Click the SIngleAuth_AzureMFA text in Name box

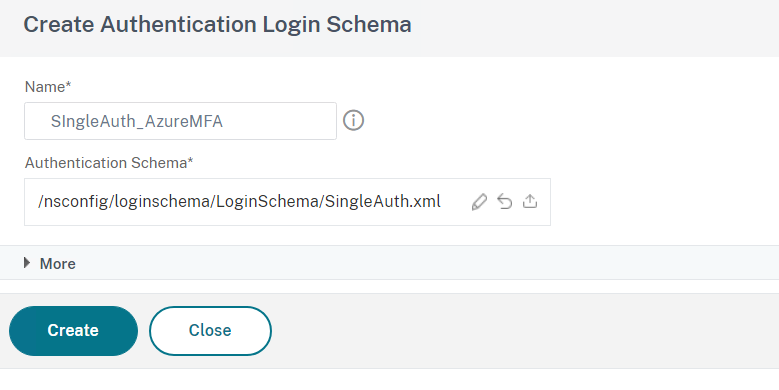tap(137, 121)
